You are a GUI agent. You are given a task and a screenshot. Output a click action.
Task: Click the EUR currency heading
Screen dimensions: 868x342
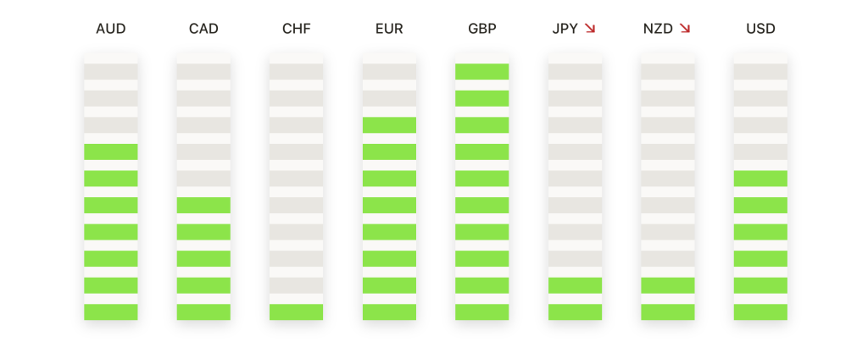389,29
